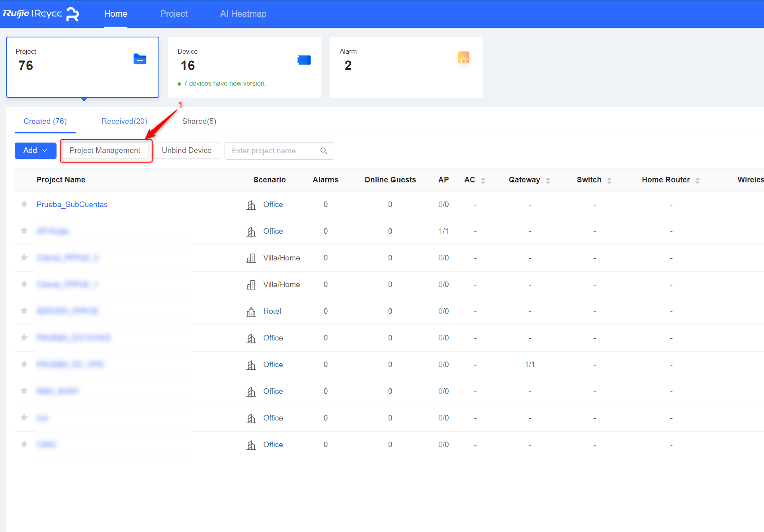
Task: Select the Project summary card
Action: [82, 67]
